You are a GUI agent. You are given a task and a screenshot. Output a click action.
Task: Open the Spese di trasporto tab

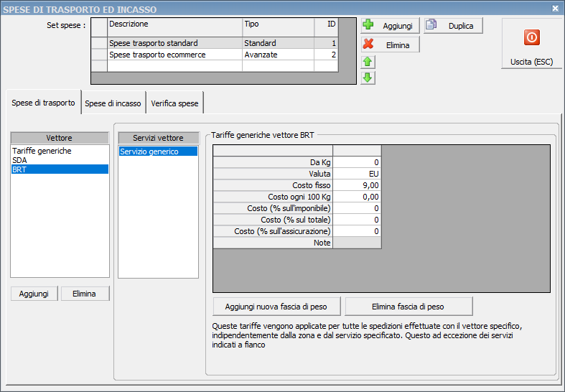(x=43, y=103)
